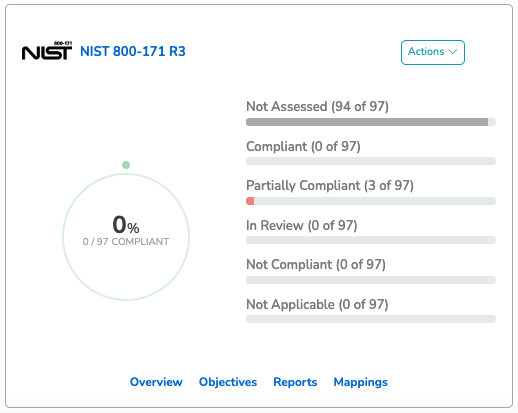
Task: Select the 'Partially Compliant (3 of 97)' label
Action: pos(330,185)
